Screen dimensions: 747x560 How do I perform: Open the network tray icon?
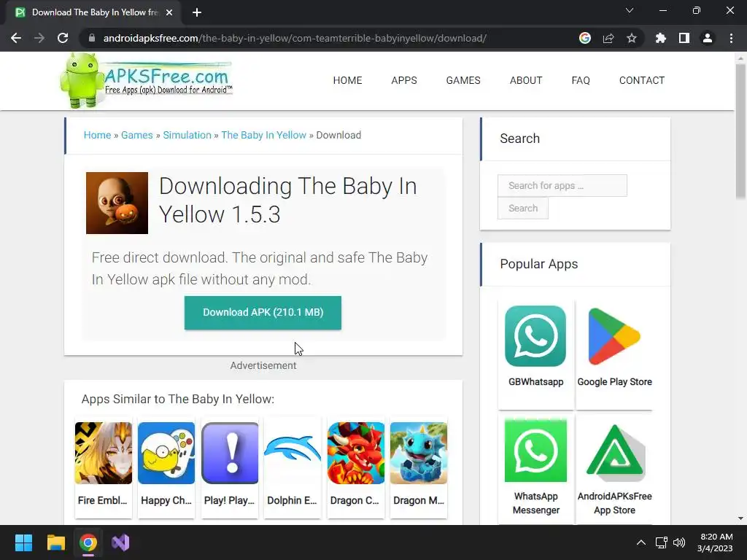(x=661, y=542)
